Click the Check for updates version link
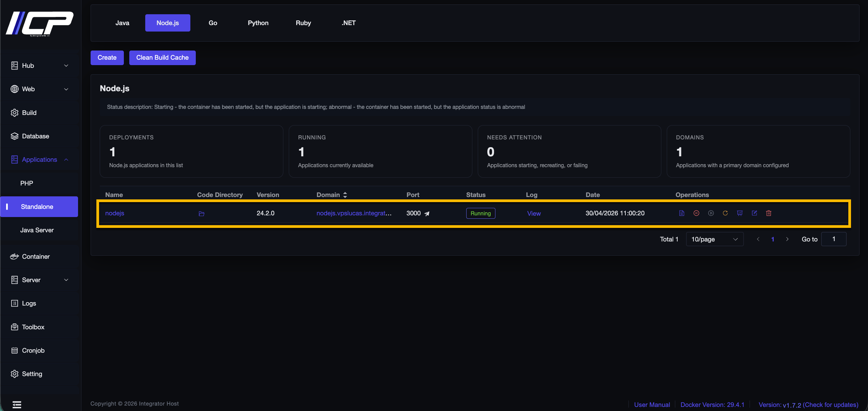This screenshot has height=411, width=868. click(830, 405)
